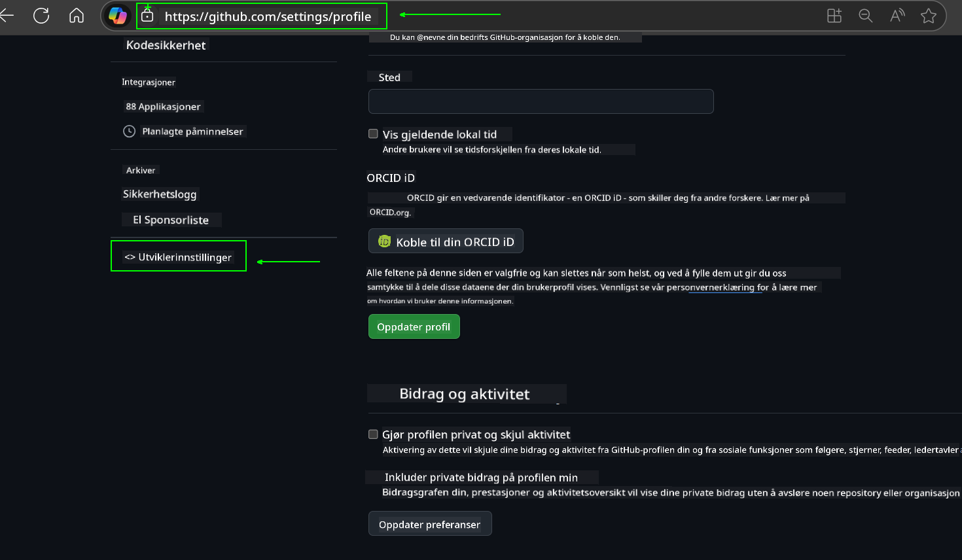The height and width of the screenshot is (560, 962).
Task: Reload the page with the refresh icon
Action: click(41, 16)
